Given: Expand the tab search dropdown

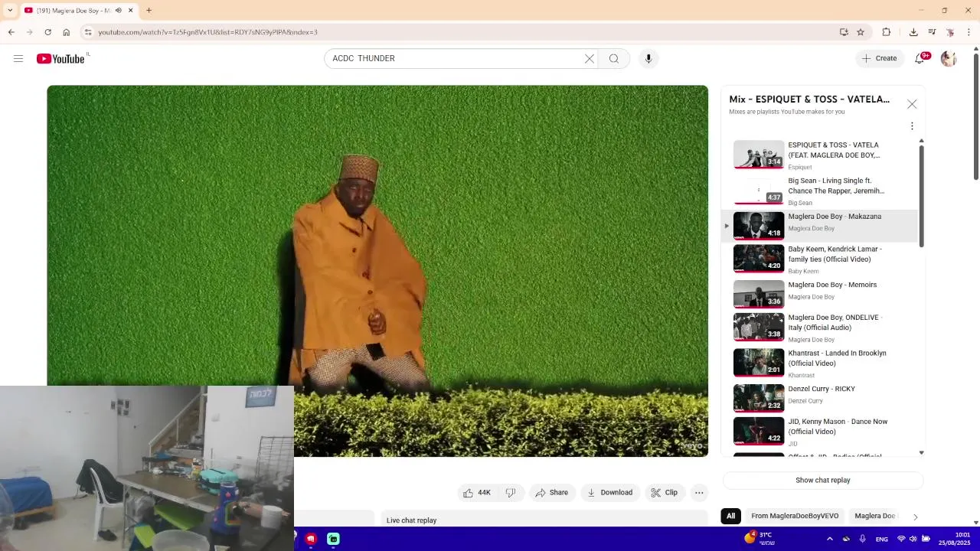Looking at the screenshot, I should pos(10,11).
